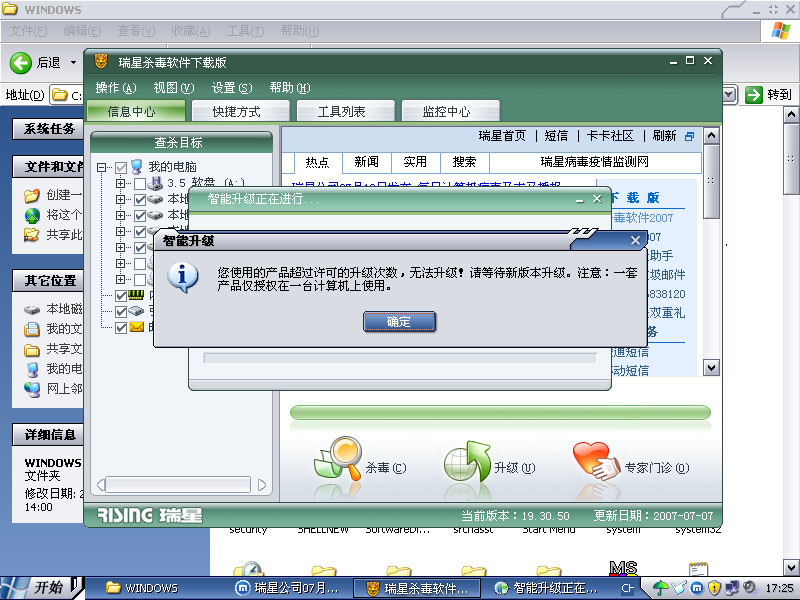
Task: Click the green back arrow in Explorer toolbar
Action: 21,63
